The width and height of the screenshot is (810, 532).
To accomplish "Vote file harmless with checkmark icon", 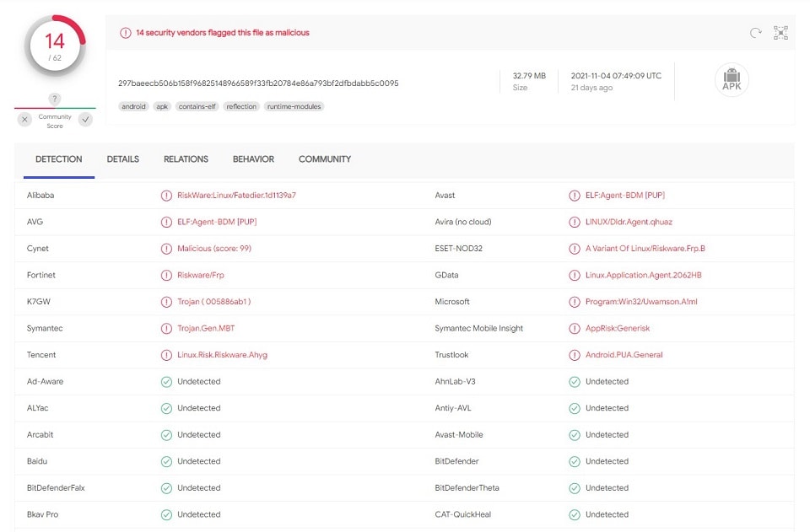I will 86,120.
